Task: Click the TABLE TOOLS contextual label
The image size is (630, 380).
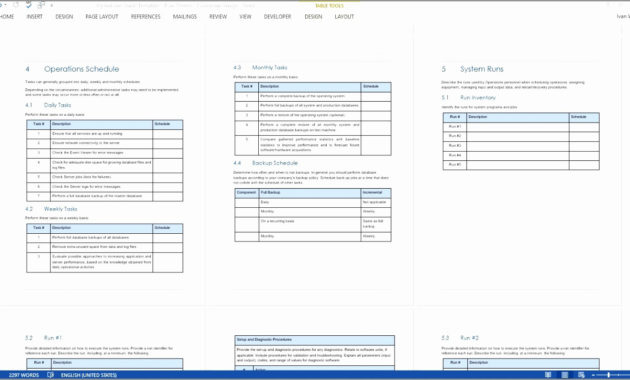Action: pos(329,6)
